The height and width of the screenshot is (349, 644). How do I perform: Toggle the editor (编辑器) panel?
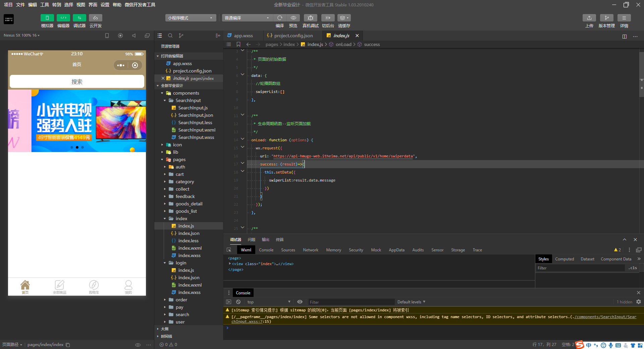coord(63,18)
